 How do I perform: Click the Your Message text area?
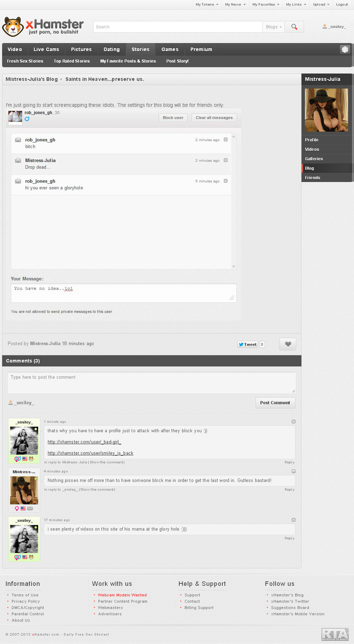(124, 293)
